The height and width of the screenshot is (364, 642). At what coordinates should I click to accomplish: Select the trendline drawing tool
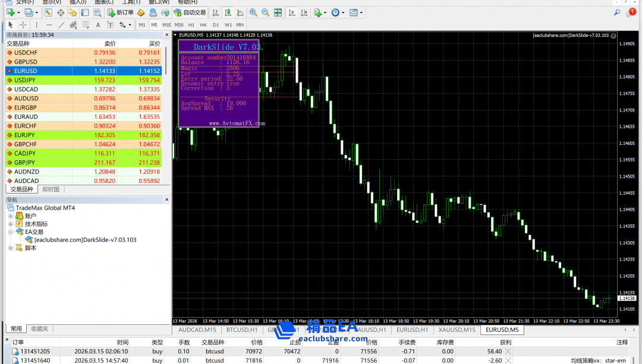pos(61,25)
